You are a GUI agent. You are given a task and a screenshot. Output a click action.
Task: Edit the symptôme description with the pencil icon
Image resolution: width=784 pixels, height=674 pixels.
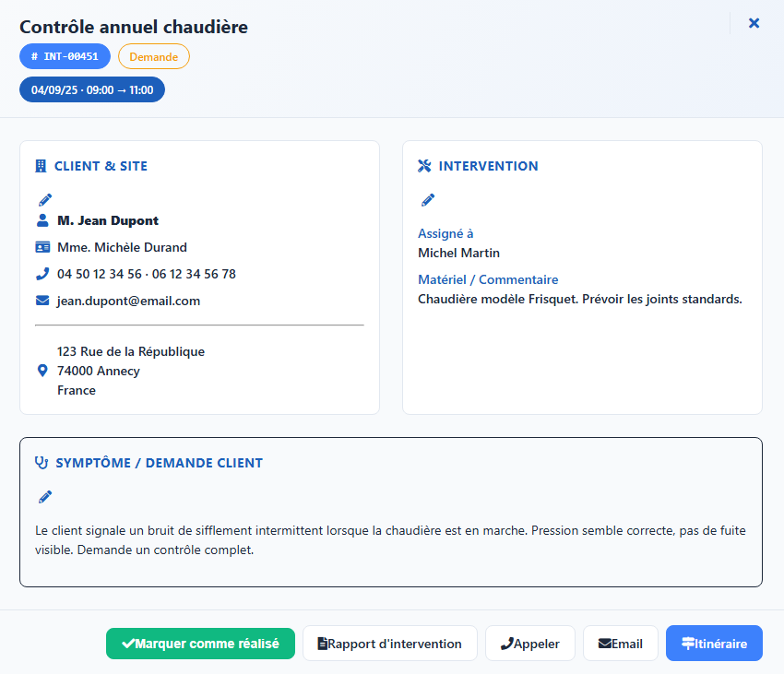[x=44, y=496]
